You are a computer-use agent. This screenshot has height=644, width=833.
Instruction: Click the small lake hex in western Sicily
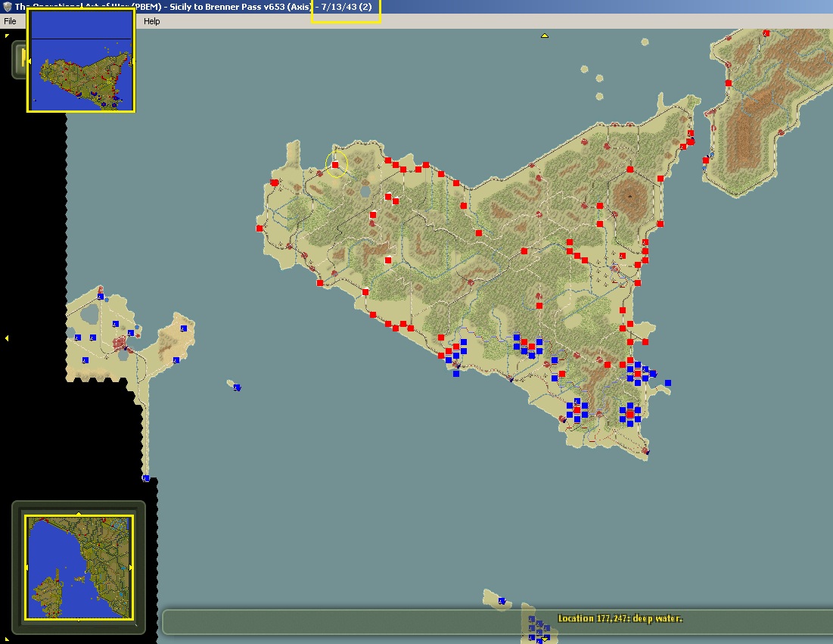tap(365, 191)
